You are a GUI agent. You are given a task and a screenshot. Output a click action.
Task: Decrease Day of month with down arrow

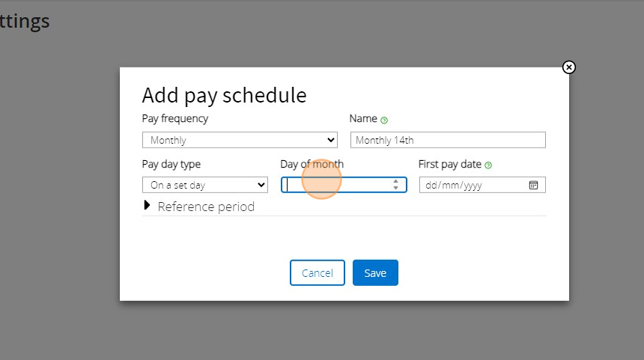pyautogui.click(x=395, y=188)
